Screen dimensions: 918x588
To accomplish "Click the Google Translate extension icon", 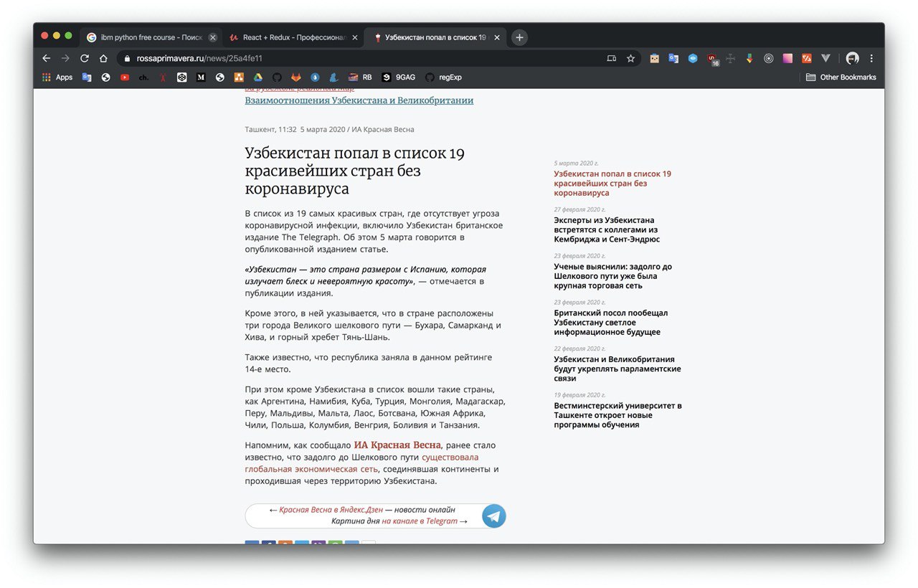I will click(673, 59).
